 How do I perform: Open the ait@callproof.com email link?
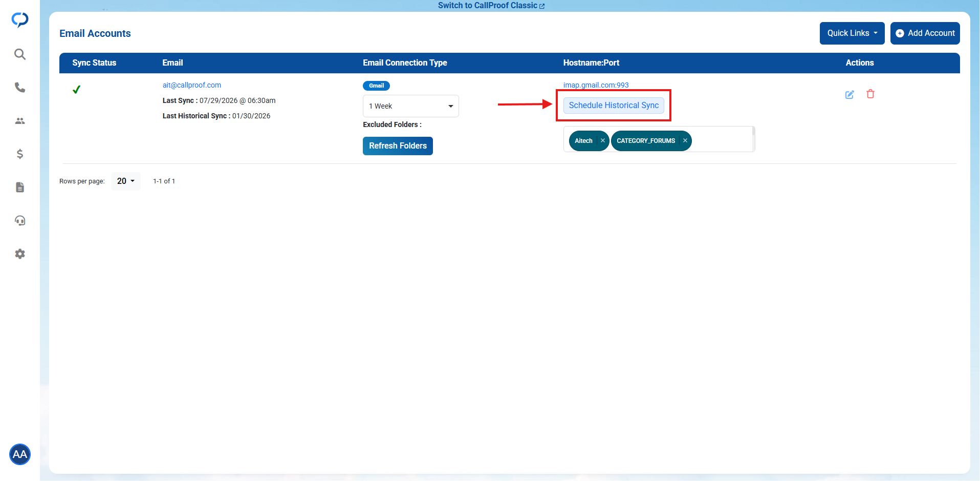pyautogui.click(x=192, y=85)
